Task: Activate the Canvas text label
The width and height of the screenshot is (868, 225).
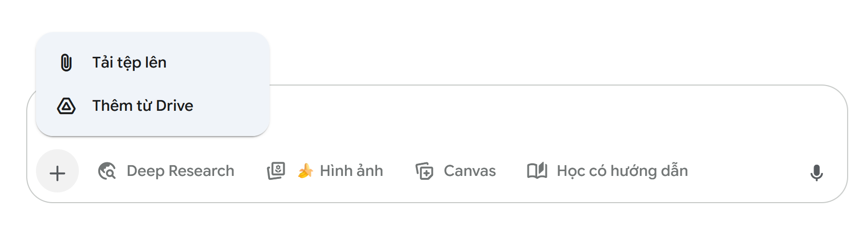Action: pyautogui.click(x=470, y=171)
